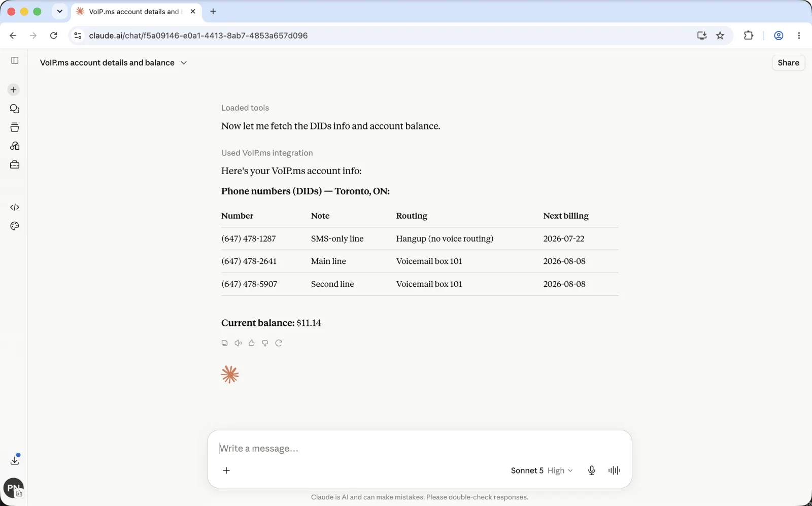Start a new chat with plus icon
Viewport: 812px width, 506px height.
pyautogui.click(x=14, y=90)
